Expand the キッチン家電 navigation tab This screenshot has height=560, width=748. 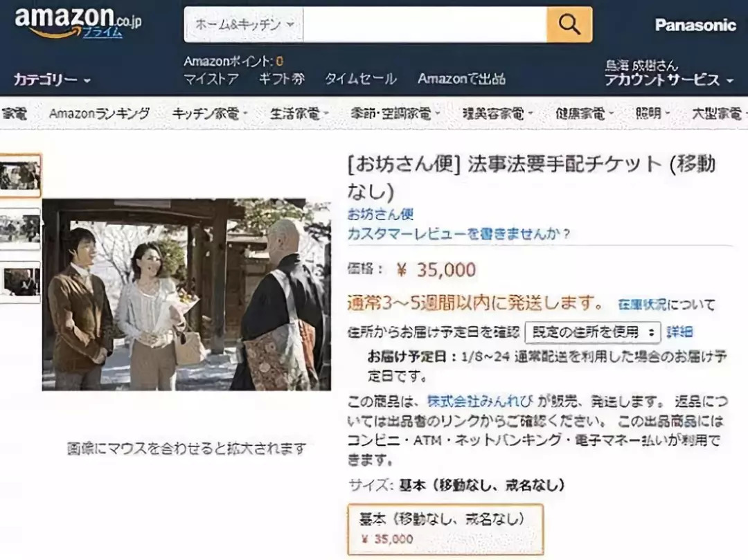point(210,114)
